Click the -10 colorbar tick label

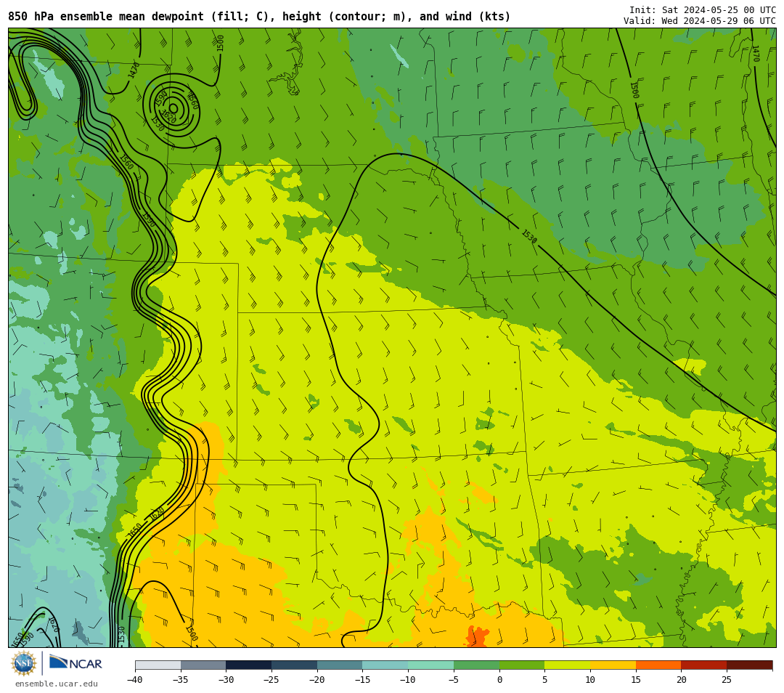pos(408,680)
